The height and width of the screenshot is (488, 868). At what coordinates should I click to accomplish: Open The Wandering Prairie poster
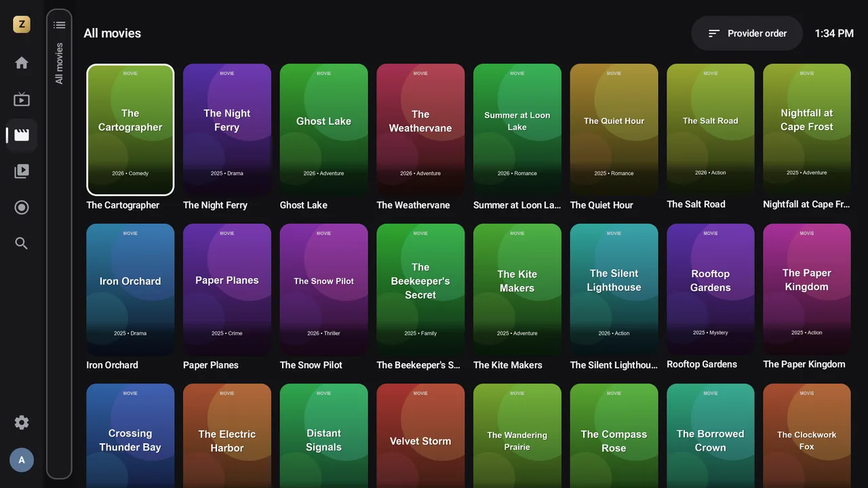(517, 436)
